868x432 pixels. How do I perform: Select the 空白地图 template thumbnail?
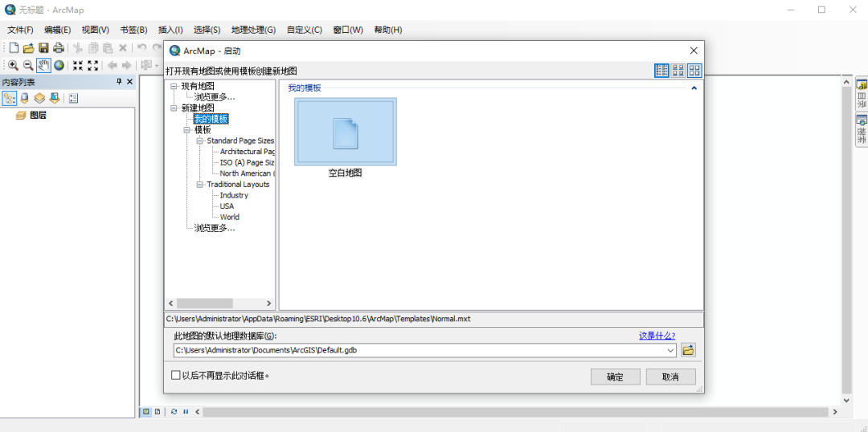(346, 132)
